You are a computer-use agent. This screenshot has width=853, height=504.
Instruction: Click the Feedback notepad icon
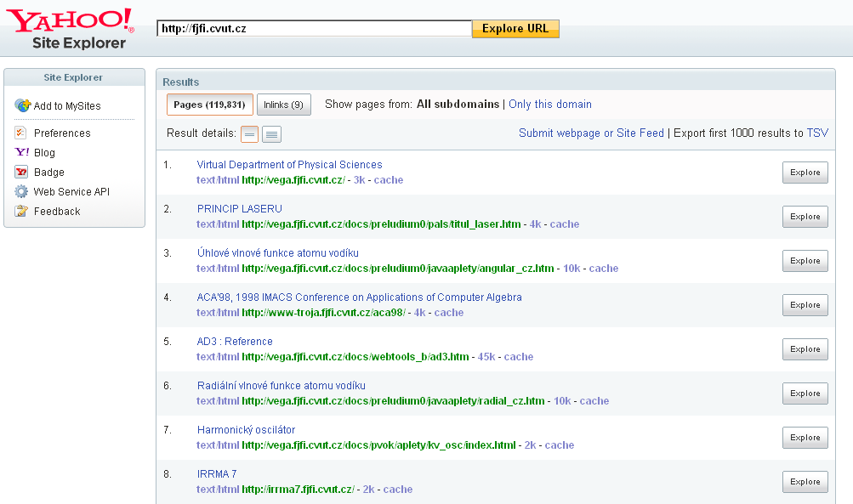(x=21, y=211)
